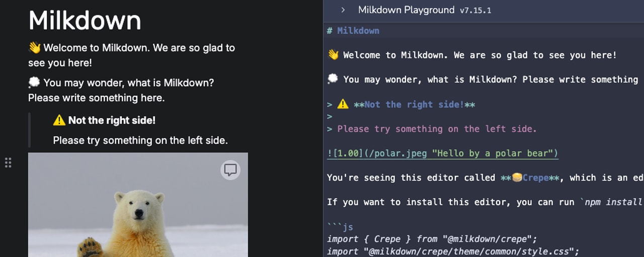
Task: Click the Milkdown heading in the editor
Action: 85,21
